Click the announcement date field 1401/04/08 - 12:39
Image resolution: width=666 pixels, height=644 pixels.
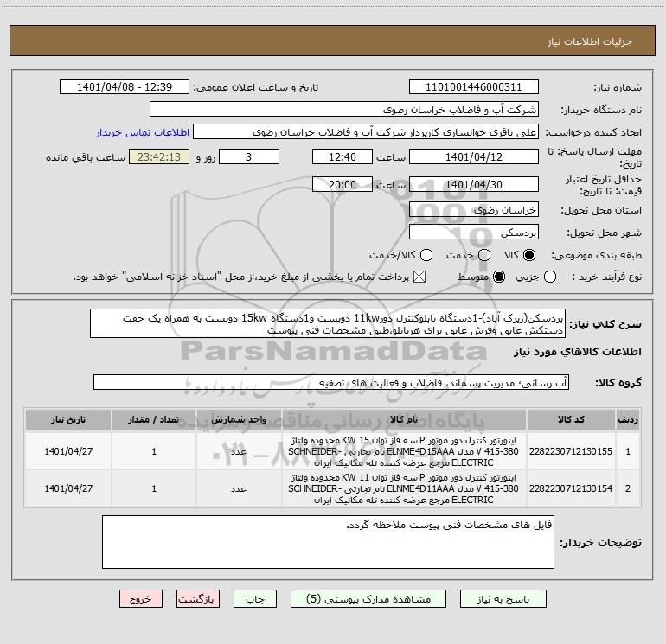point(125,87)
